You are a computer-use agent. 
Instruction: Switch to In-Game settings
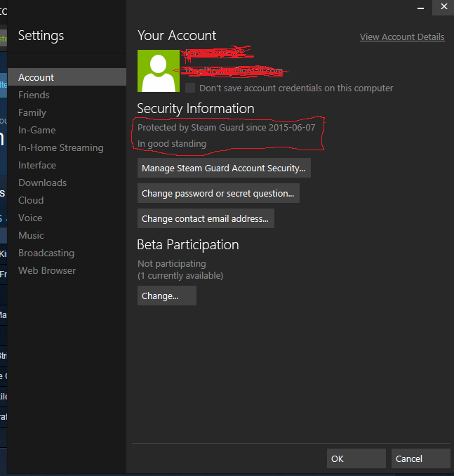[36, 130]
